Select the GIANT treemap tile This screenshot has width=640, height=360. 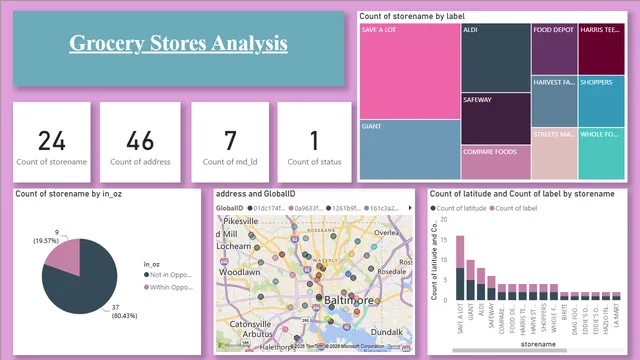point(410,149)
